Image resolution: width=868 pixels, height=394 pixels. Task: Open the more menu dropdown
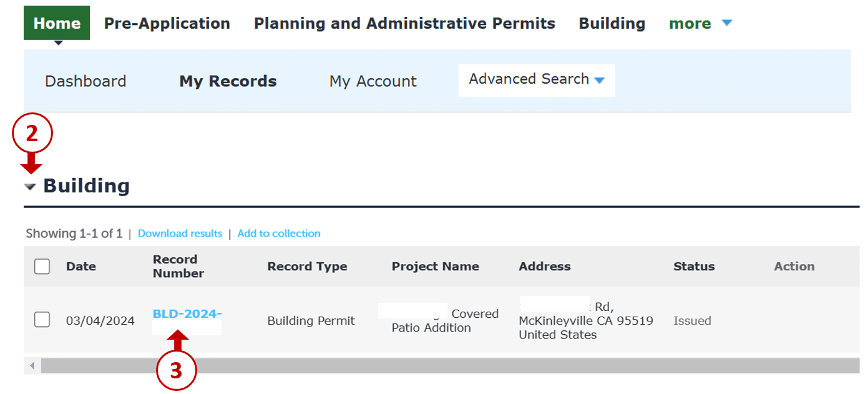pos(700,24)
